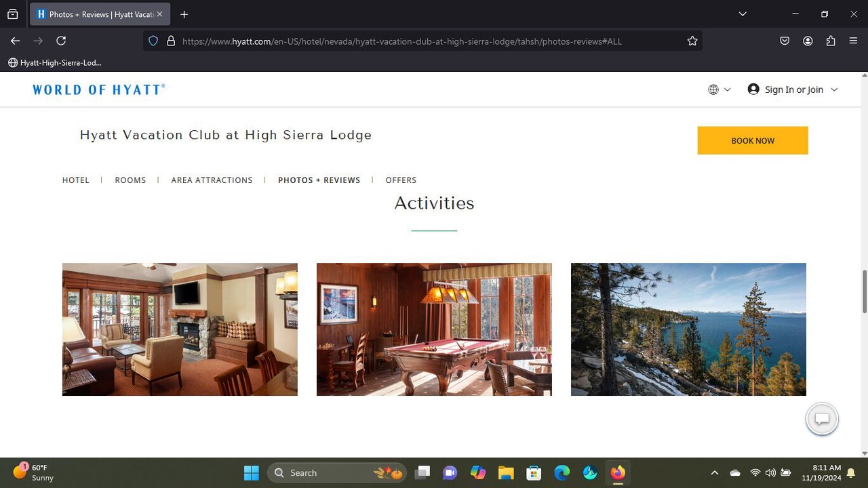Open Firefox recent browsing history icon

point(13,14)
